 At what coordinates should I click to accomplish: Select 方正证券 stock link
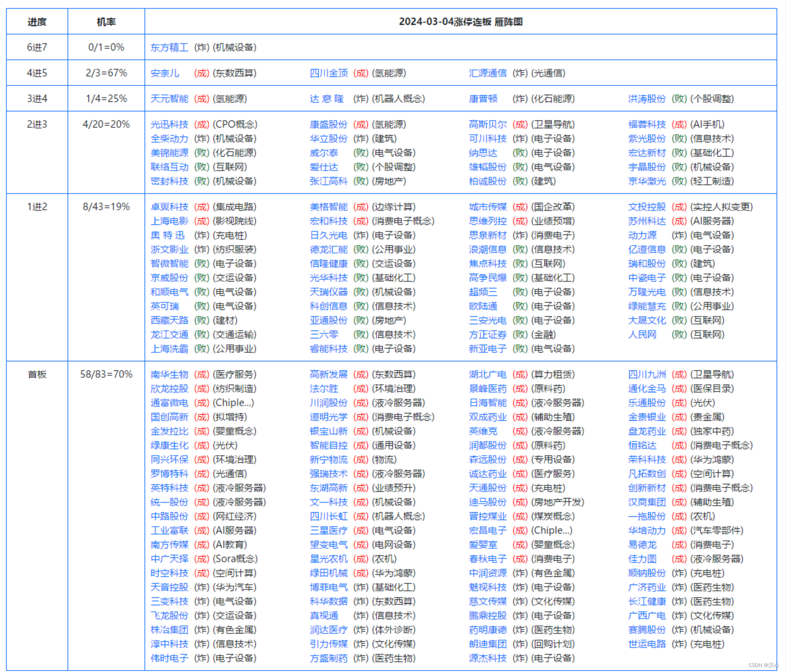coord(488,335)
